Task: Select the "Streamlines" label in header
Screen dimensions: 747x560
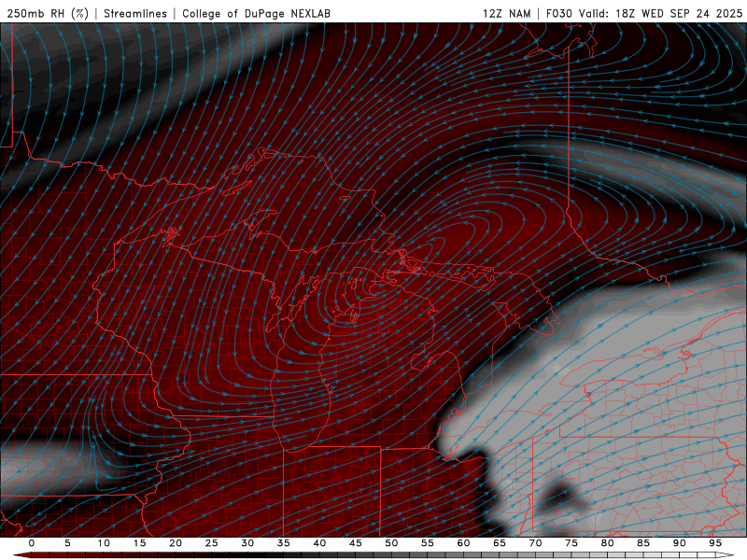Action: tap(135, 13)
